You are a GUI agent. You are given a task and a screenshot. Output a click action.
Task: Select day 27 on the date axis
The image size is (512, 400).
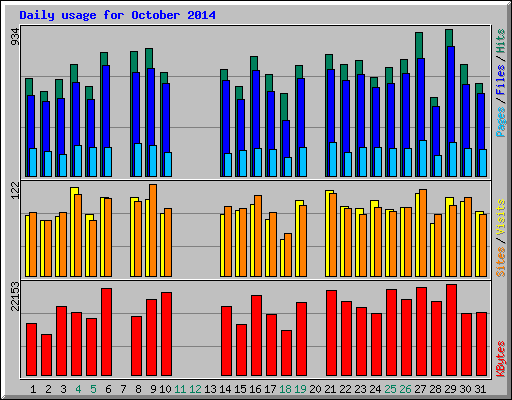(x=420, y=389)
